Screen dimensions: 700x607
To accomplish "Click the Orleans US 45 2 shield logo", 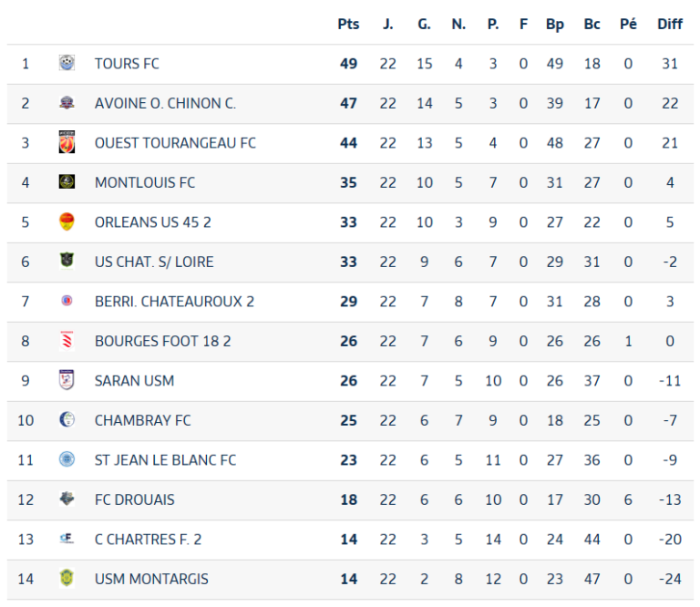I will [67, 221].
